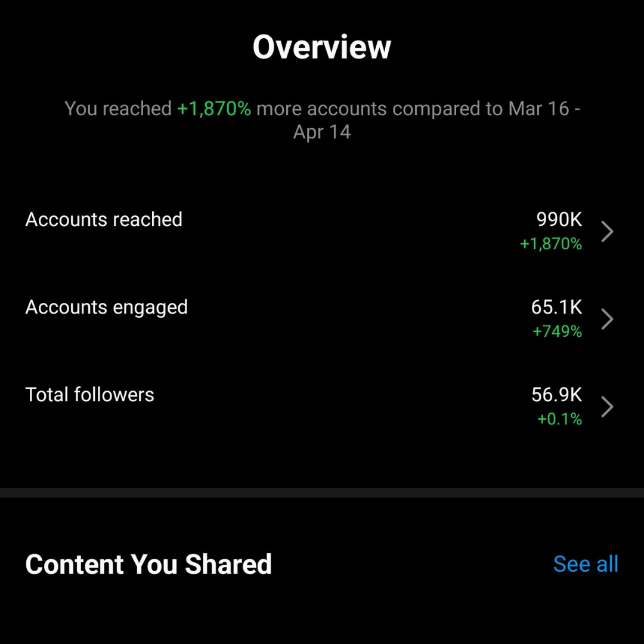This screenshot has width=644, height=644.
Task: Click the green +749% change indicator
Action: (557, 331)
